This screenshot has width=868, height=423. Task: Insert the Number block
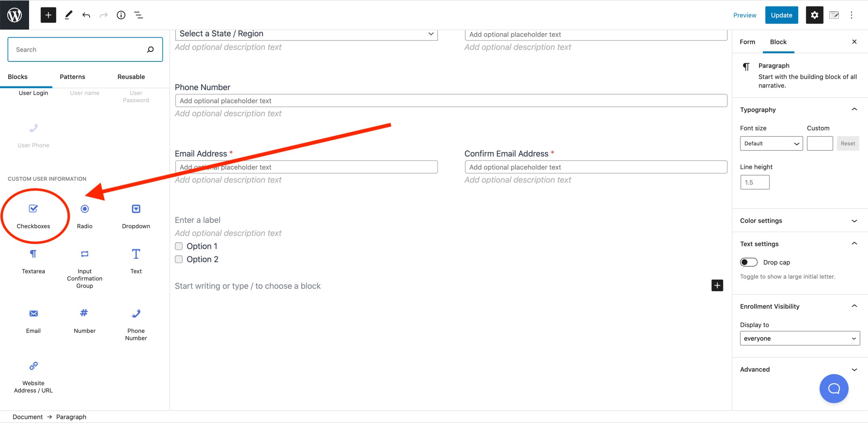(85, 321)
